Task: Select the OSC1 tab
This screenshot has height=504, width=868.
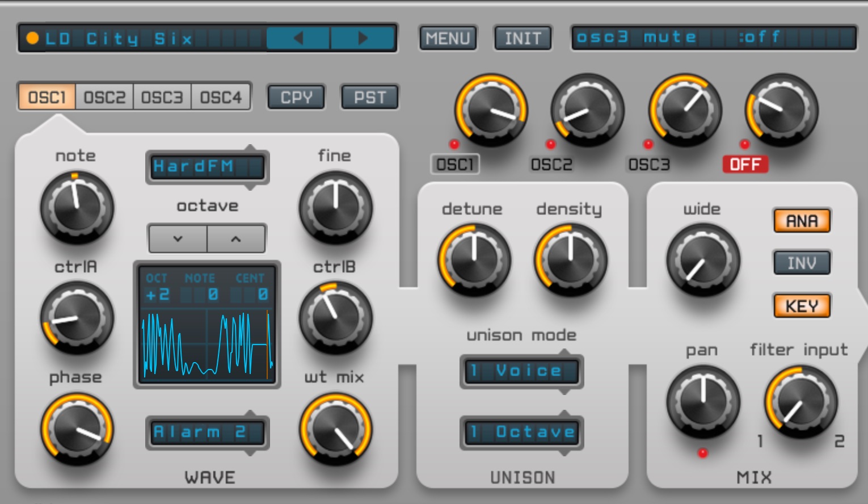Action: point(47,97)
